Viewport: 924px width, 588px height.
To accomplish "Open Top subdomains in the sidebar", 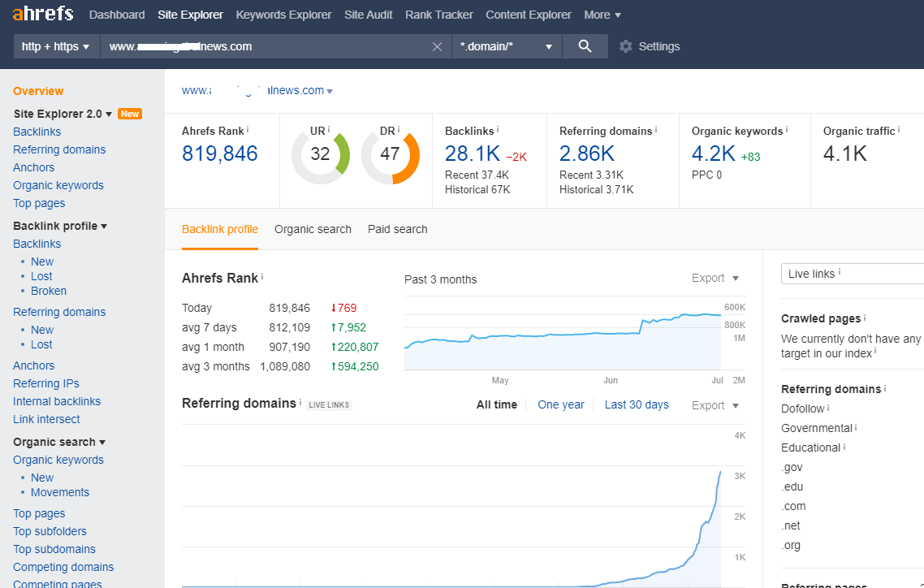I will point(54,549).
